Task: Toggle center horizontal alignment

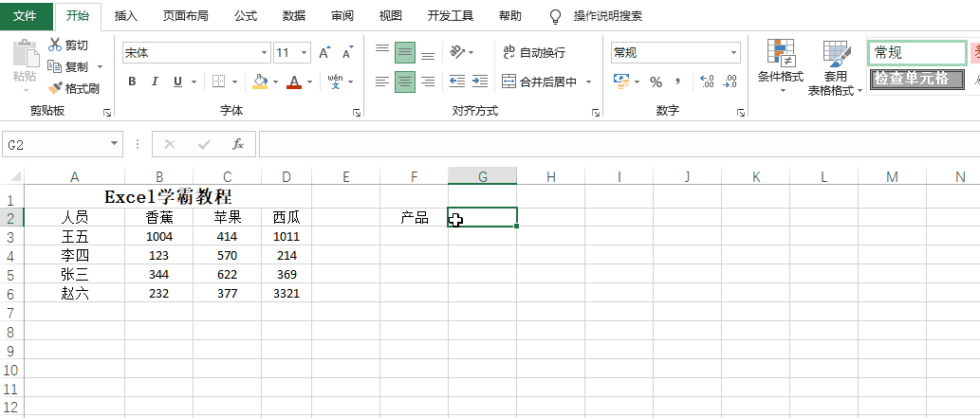Action: coord(405,82)
